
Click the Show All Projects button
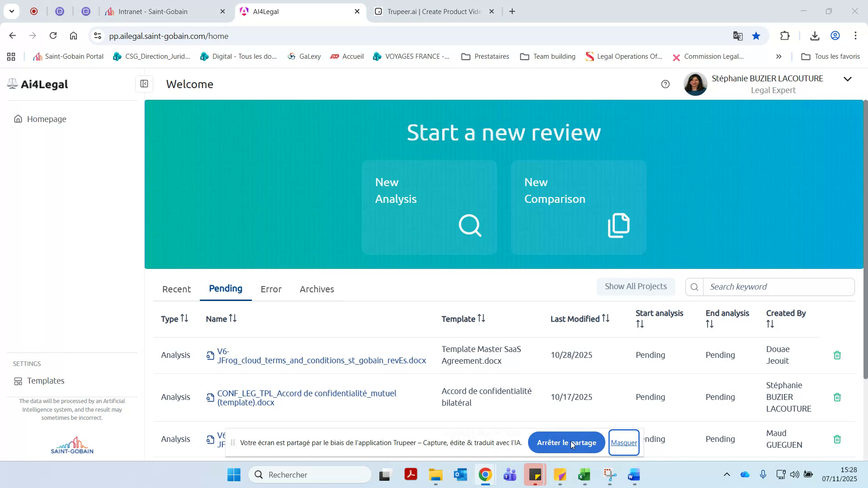click(636, 286)
